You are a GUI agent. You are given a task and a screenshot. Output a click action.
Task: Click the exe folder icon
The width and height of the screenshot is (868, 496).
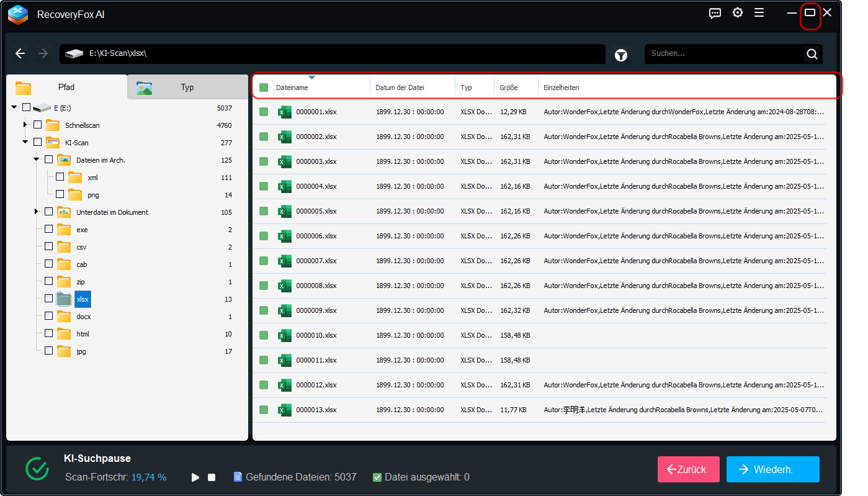[64, 230]
